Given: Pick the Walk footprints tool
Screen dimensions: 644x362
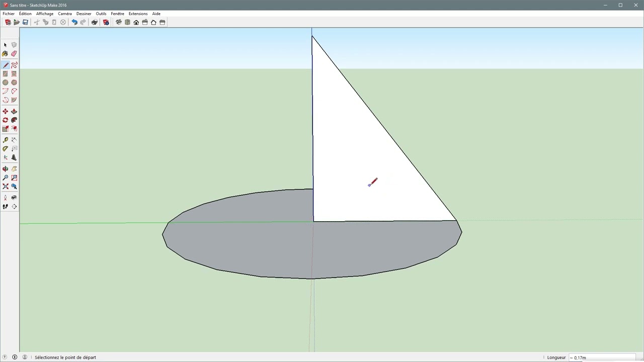Looking at the screenshot, I should pos(6,207).
